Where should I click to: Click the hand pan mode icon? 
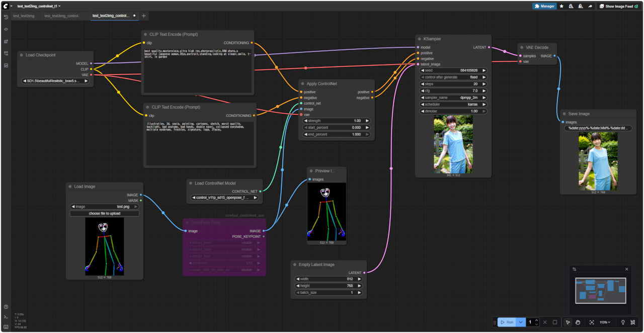(x=578, y=322)
